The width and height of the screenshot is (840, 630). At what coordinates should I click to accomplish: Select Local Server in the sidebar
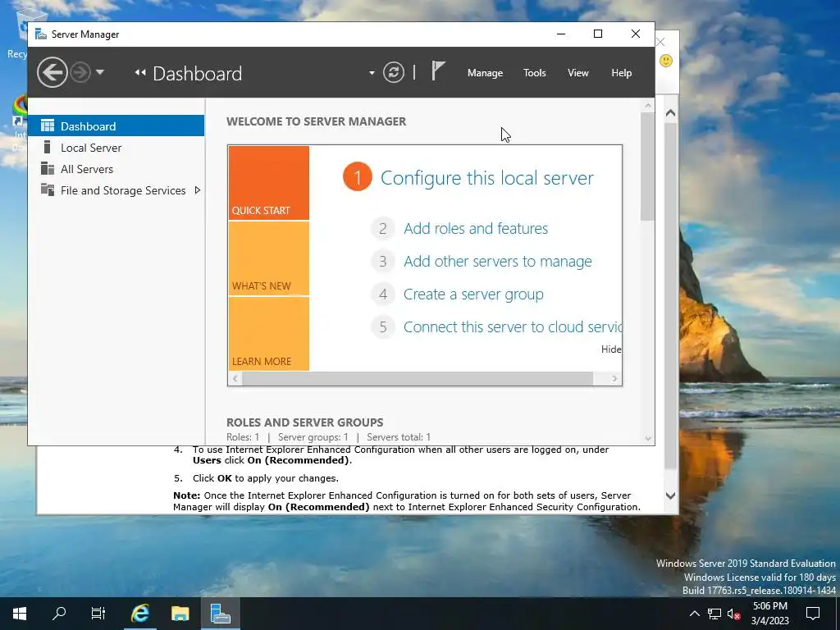click(116, 148)
